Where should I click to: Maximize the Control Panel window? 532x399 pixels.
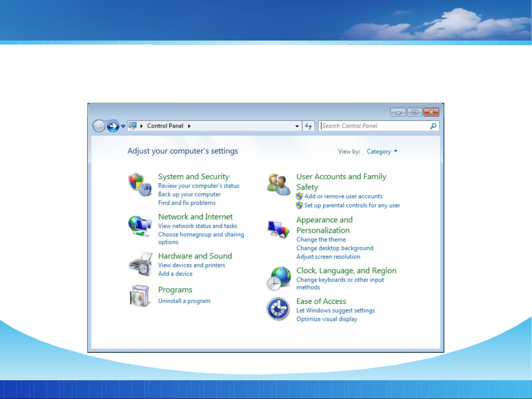(414, 112)
